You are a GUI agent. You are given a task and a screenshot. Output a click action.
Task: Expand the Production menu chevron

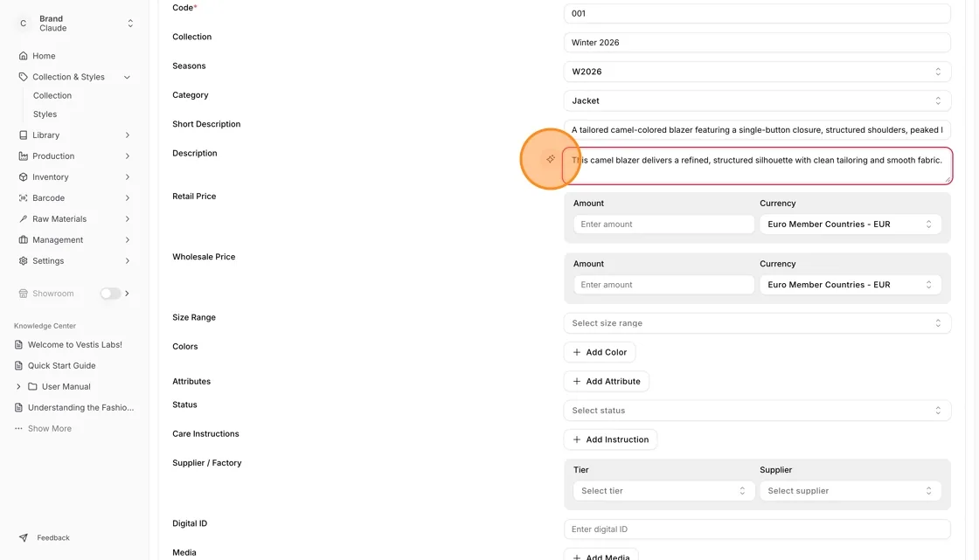click(128, 156)
